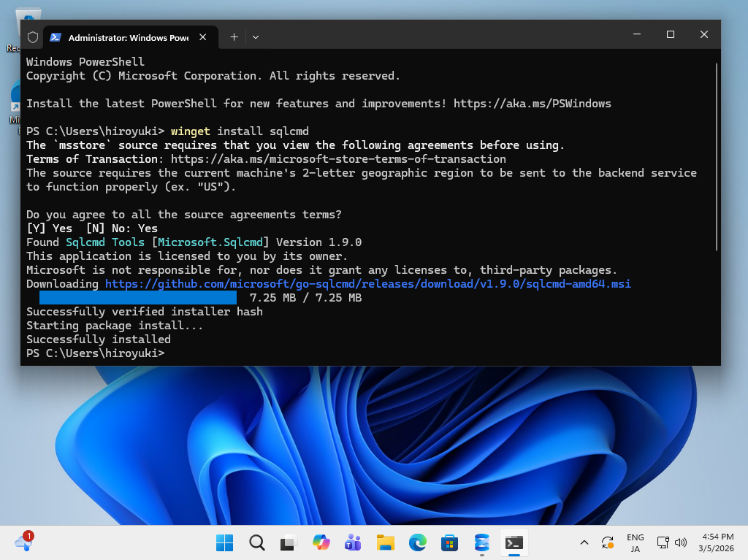Viewport: 748px width, 560px height.
Task: Open the aka.ms/PSWindows link
Action: point(532,104)
